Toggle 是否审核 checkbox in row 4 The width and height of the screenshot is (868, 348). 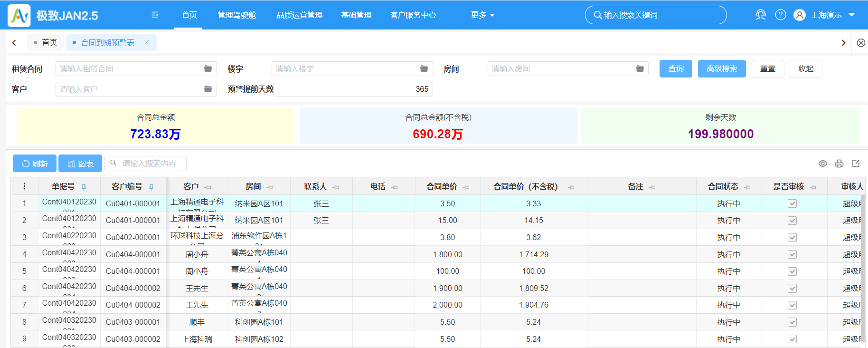(x=792, y=254)
